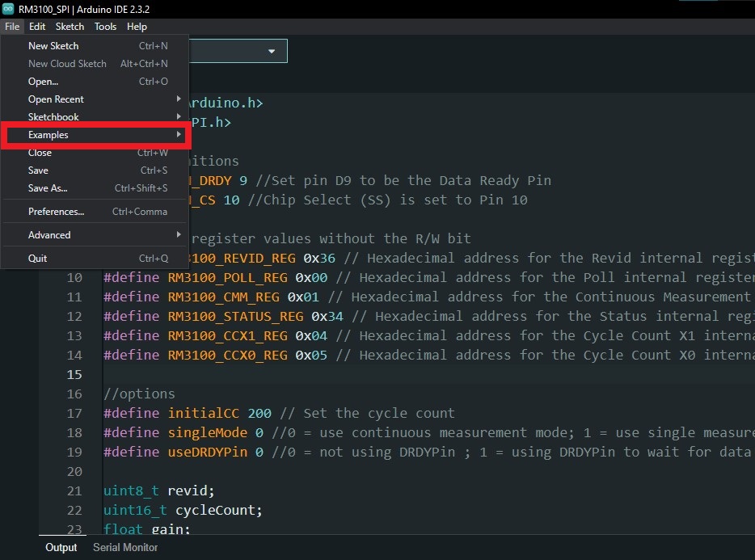Click the Arduino logo in the title bar
Screen dimensions: 755x560
click(8, 9)
